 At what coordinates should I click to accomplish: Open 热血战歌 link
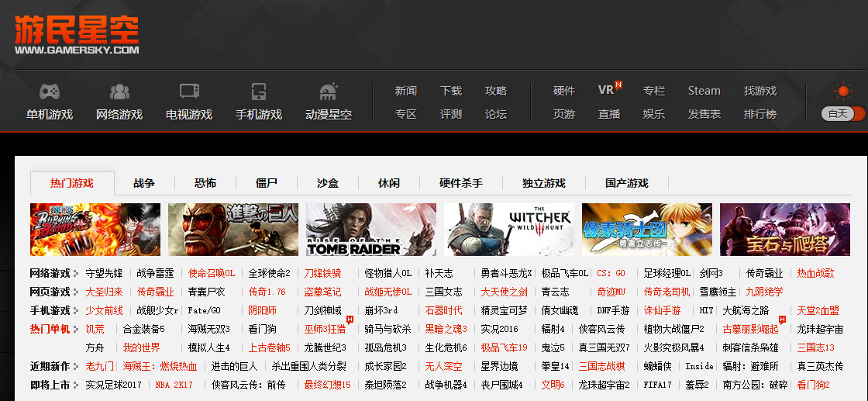coord(815,273)
